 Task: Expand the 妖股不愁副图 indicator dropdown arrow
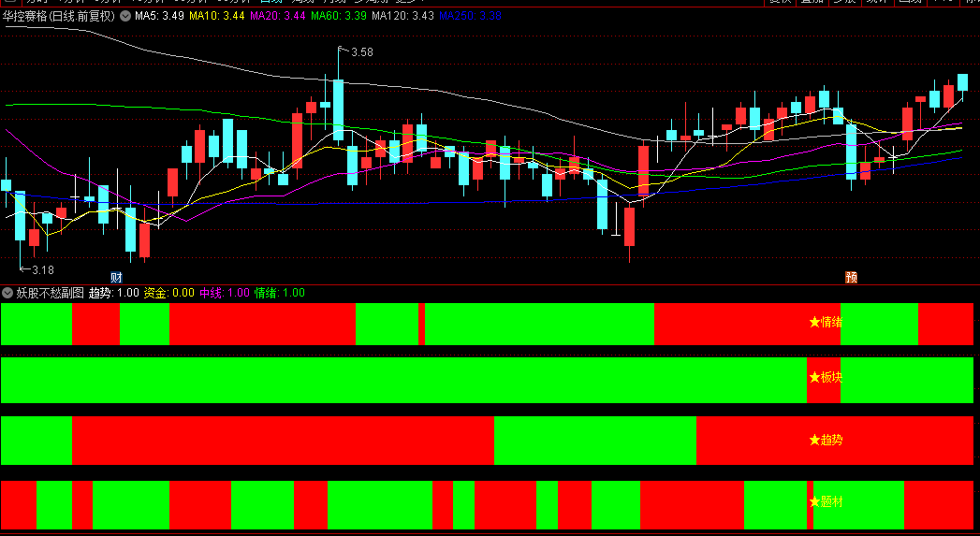point(7,293)
